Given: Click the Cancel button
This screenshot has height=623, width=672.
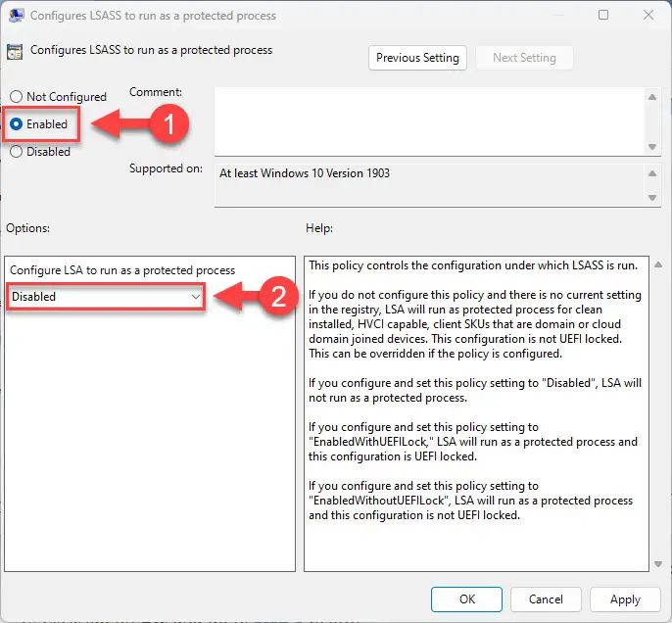Looking at the screenshot, I should click(x=546, y=599).
